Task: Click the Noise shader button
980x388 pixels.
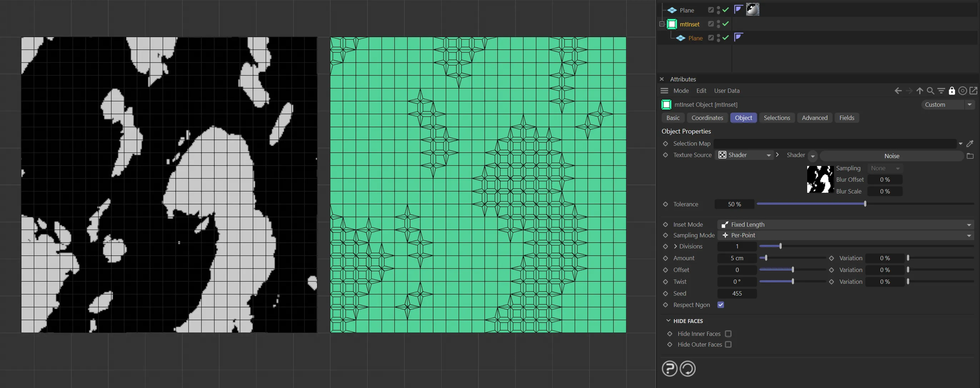Action: (x=891, y=156)
